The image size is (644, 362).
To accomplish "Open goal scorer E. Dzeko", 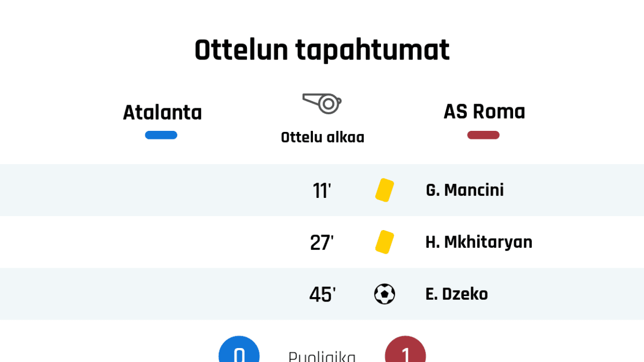I will point(457,294).
